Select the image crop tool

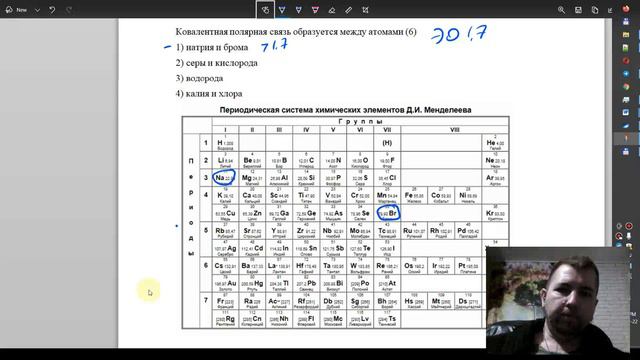tap(365, 10)
